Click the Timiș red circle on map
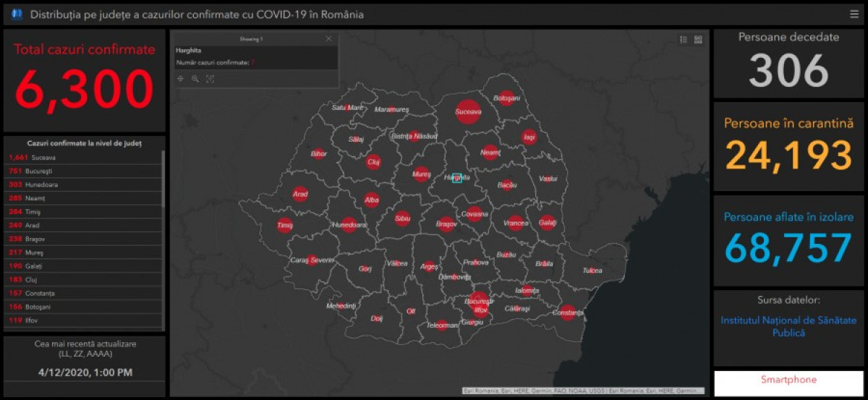This screenshot has height=400, width=868. coord(285,226)
